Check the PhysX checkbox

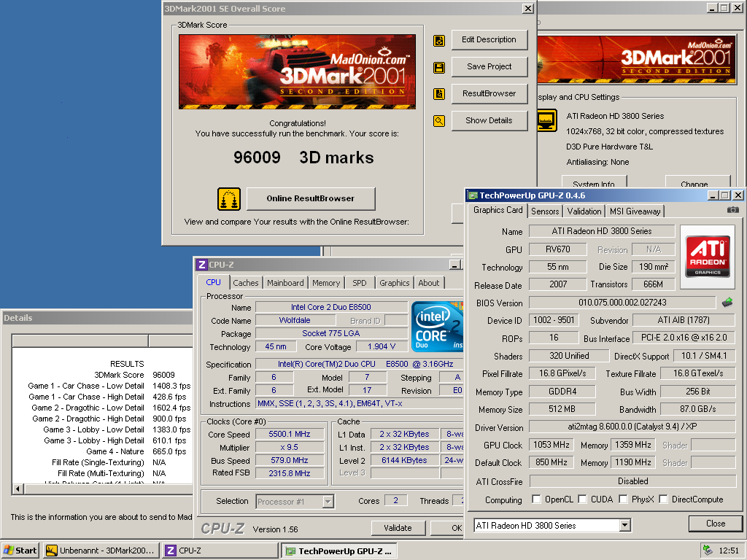point(623,499)
